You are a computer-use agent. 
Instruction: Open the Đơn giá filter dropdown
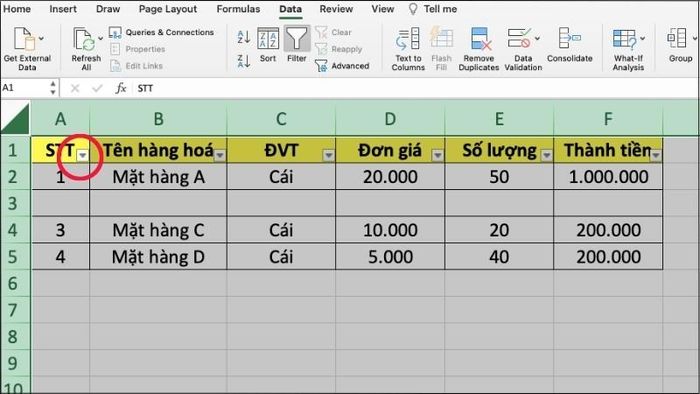tap(438, 155)
